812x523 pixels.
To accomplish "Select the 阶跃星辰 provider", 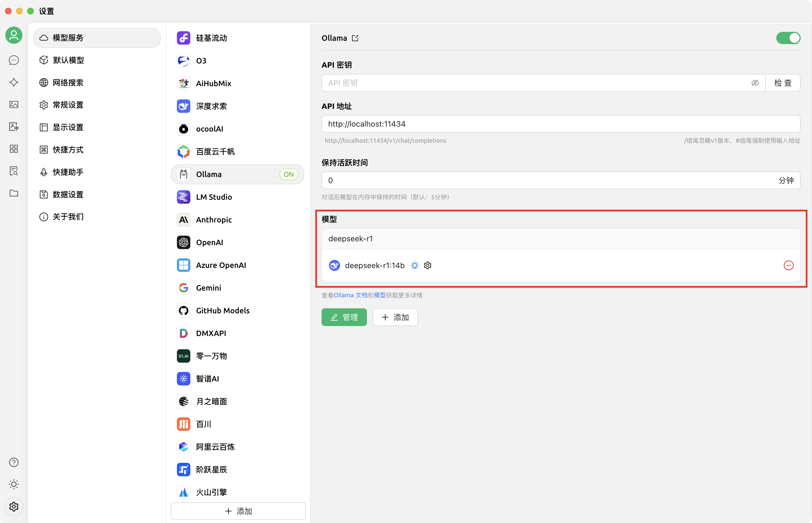I will click(238, 470).
